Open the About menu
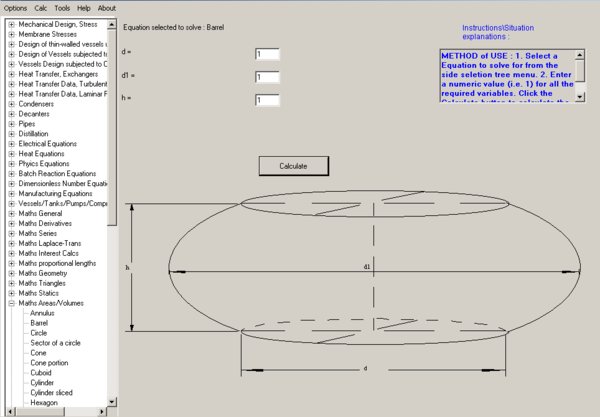Viewport: 600px width, 417px height. 107,8
